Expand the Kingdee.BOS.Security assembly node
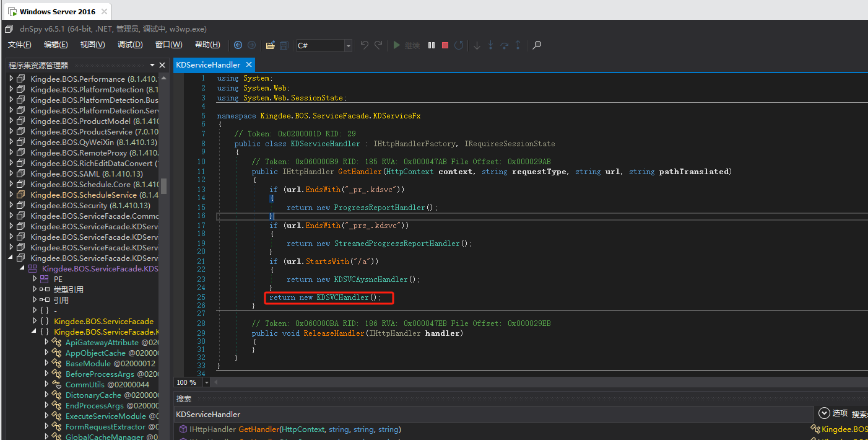Image resolution: width=868 pixels, height=440 pixels. click(x=11, y=205)
